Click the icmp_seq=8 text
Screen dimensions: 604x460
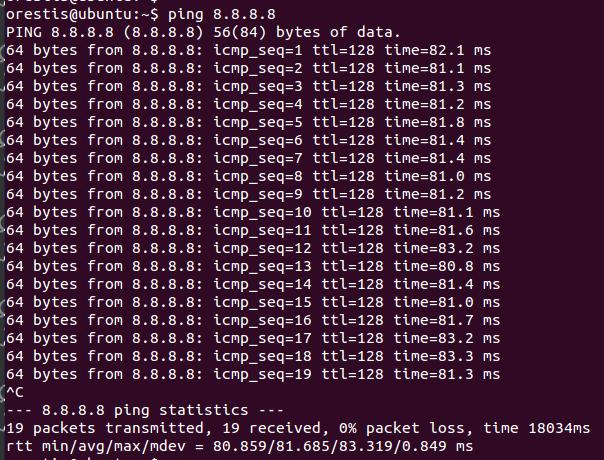tap(258, 177)
